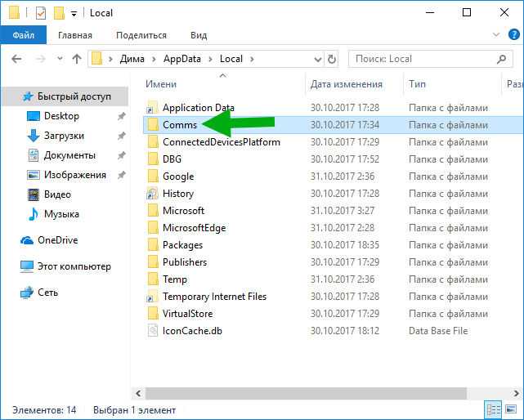Sort by Дата изменения column header
This screenshot has height=420, width=524.
347,84
